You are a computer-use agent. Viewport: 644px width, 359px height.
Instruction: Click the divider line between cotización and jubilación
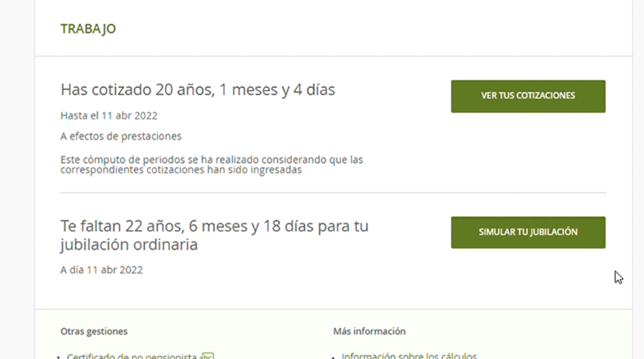[x=333, y=192]
